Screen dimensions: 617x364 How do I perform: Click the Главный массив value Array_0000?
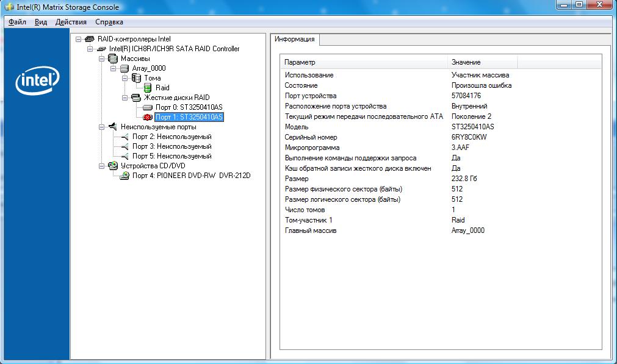[468, 230]
